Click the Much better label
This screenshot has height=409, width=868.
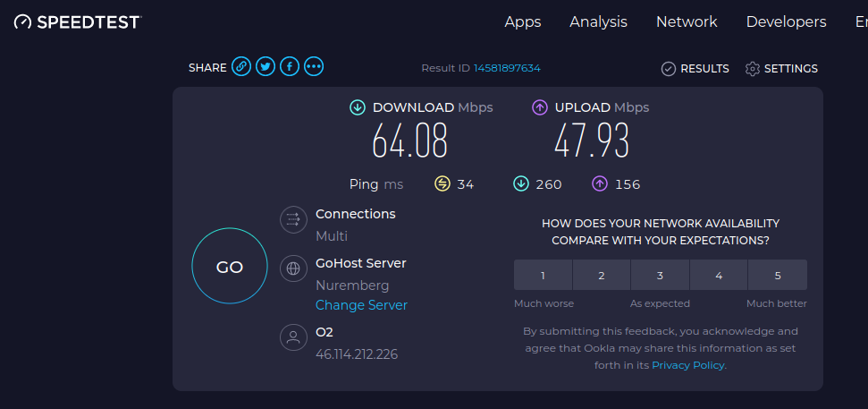pyautogui.click(x=777, y=303)
